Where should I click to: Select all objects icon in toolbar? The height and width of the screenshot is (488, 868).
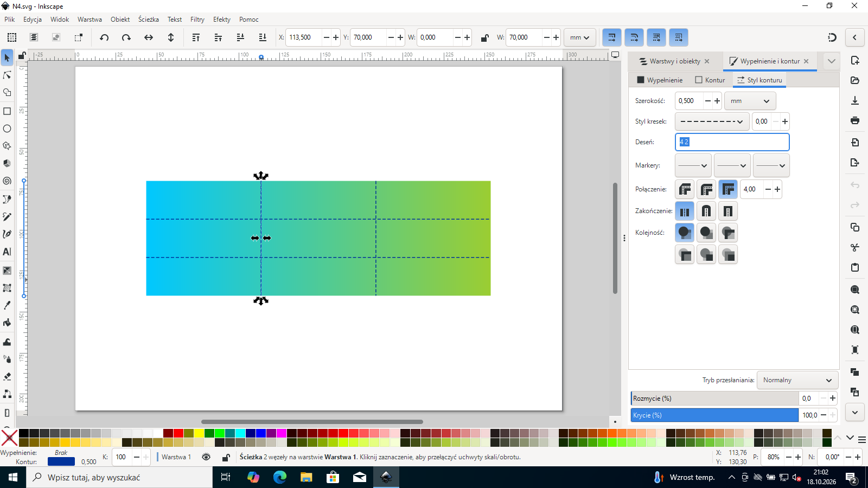pyautogui.click(x=12, y=37)
